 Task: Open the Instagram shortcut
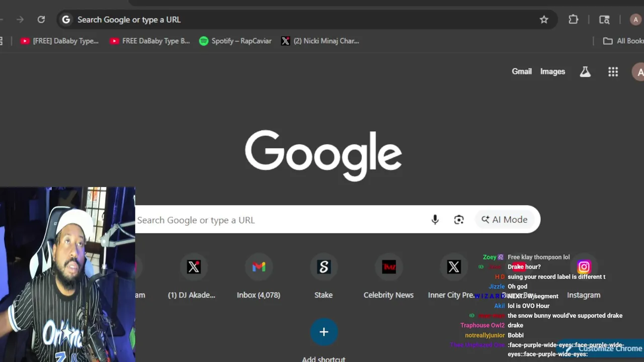pyautogui.click(x=584, y=277)
